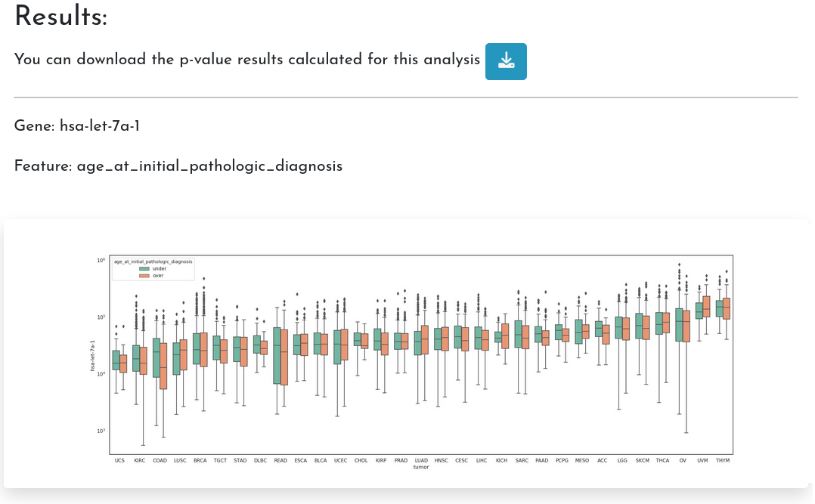Click the OV tumor axis label
This screenshot has height=504, width=815.
683,461
